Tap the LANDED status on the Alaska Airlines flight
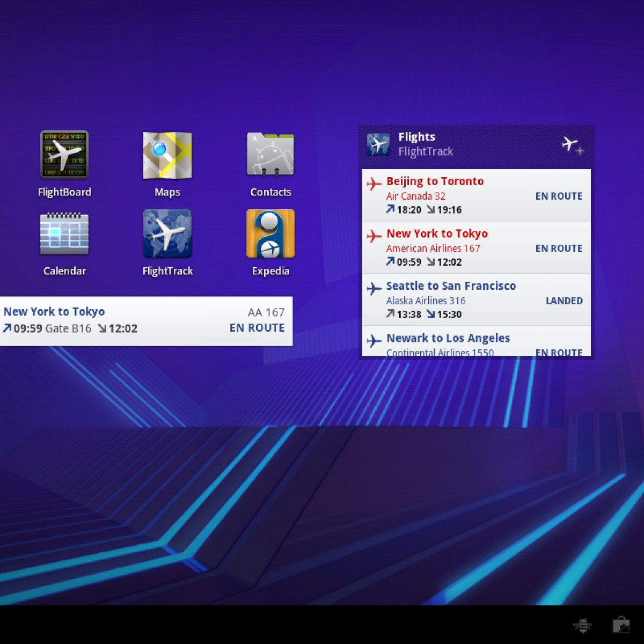Image resolution: width=644 pixels, height=644 pixels. coord(564,301)
